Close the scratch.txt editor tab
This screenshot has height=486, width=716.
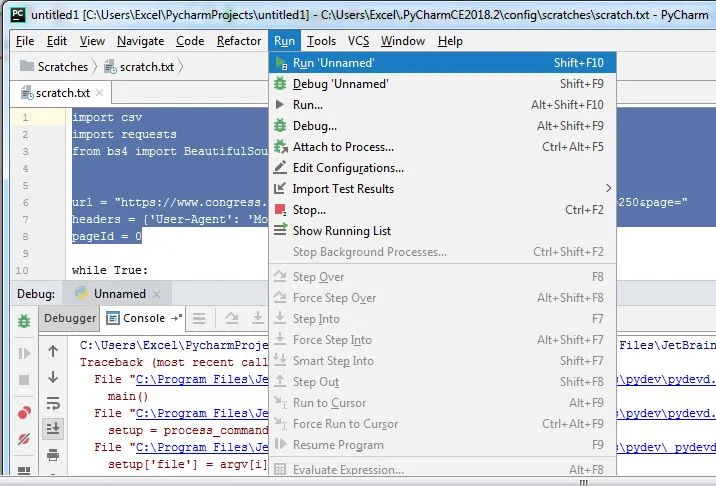100,93
